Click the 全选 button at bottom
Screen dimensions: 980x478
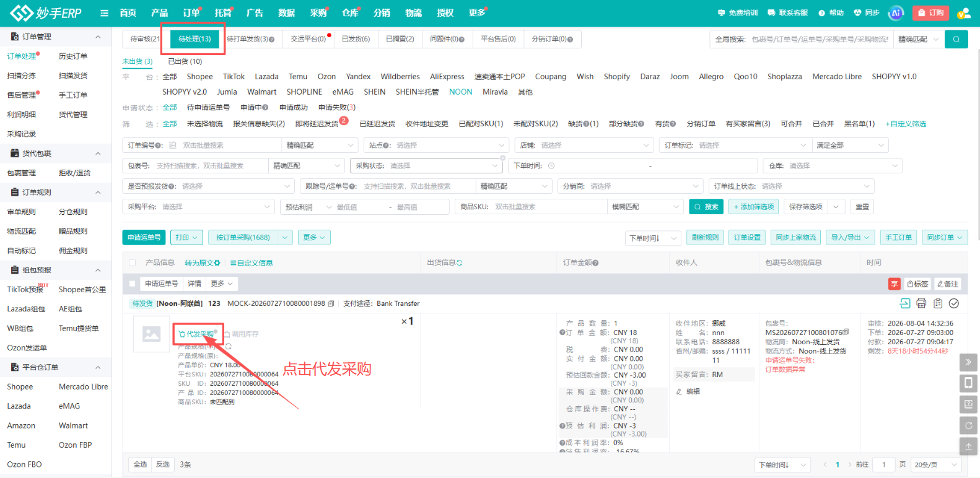[141, 464]
